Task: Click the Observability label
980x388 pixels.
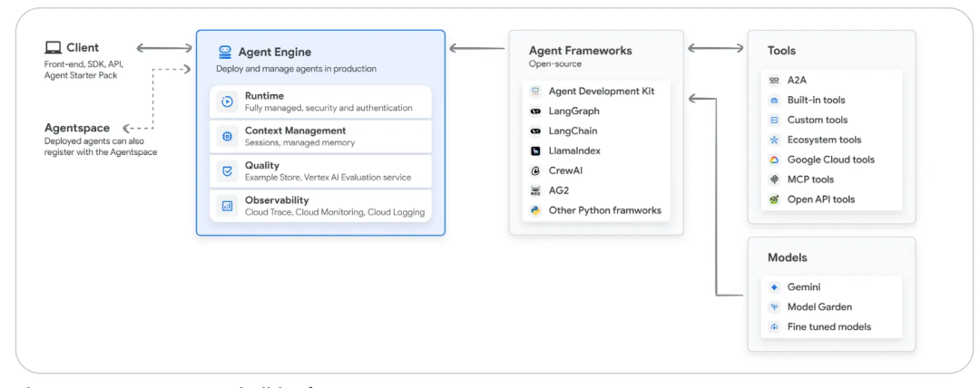Action: pyautogui.click(x=277, y=200)
